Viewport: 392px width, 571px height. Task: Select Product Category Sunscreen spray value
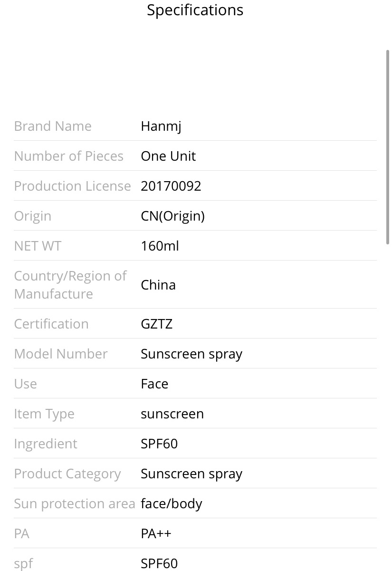pos(191,474)
